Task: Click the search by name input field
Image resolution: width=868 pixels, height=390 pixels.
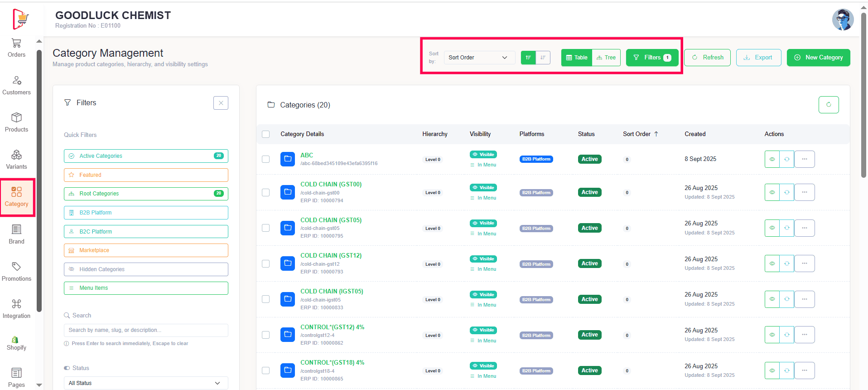Action: coord(145,330)
